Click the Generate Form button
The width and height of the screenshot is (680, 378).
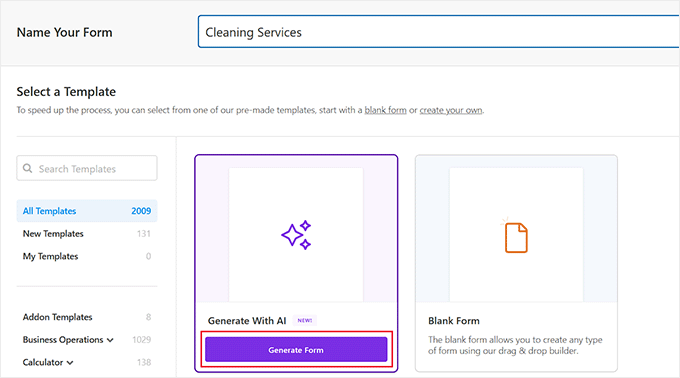pos(296,349)
